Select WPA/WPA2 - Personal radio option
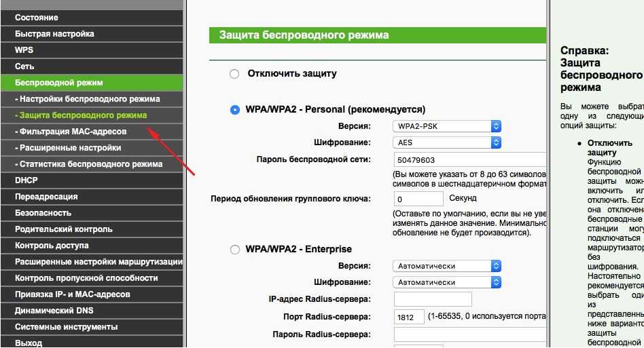The width and height of the screenshot is (644, 348). (x=235, y=110)
